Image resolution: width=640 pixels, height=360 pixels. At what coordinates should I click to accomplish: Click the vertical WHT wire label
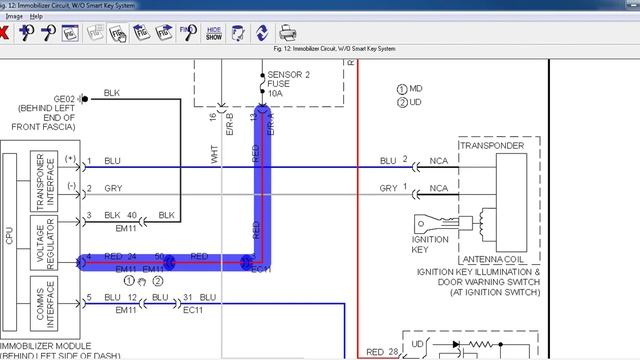tap(215, 154)
